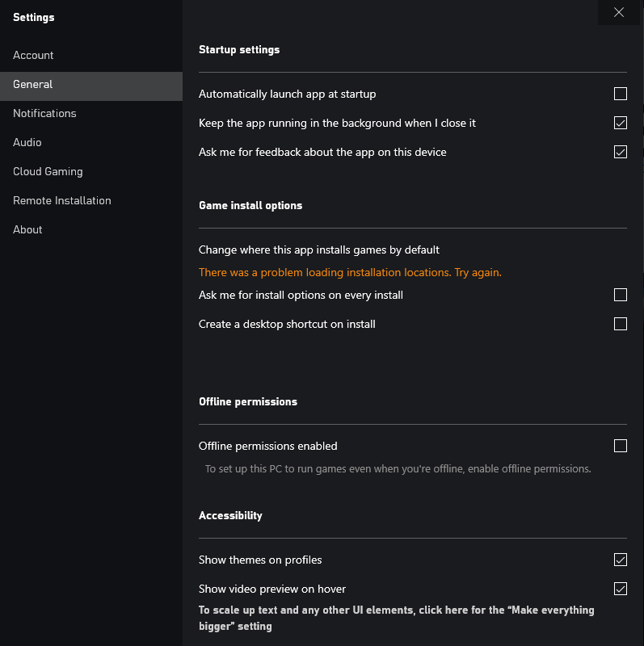Open the Account settings section
This screenshot has width=644, height=646.
pyautogui.click(x=33, y=55)
